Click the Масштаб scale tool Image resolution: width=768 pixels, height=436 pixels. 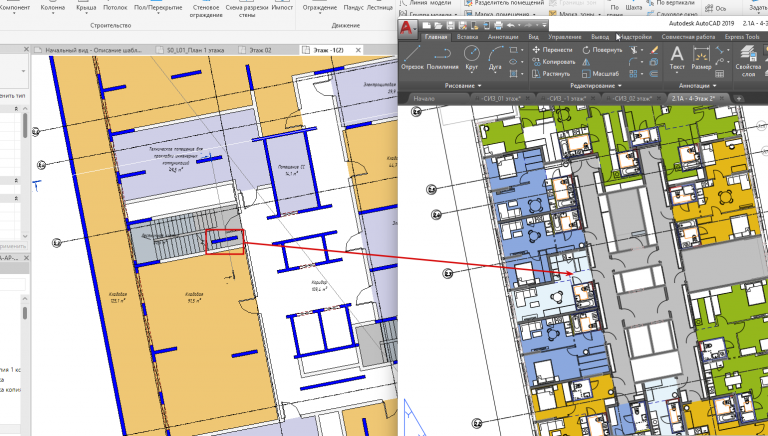pos(600,74)
